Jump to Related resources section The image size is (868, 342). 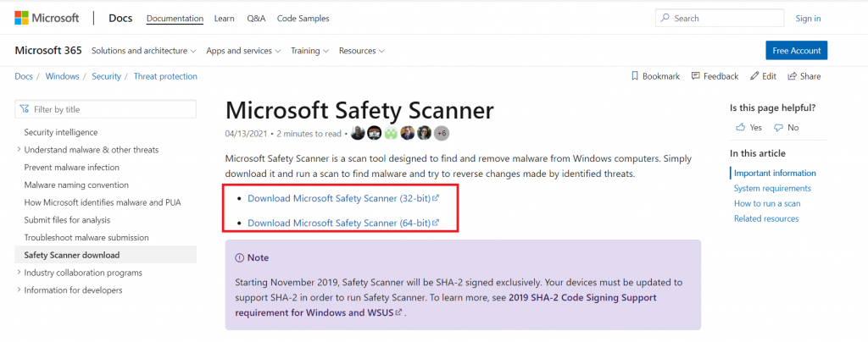click(766, 218)
